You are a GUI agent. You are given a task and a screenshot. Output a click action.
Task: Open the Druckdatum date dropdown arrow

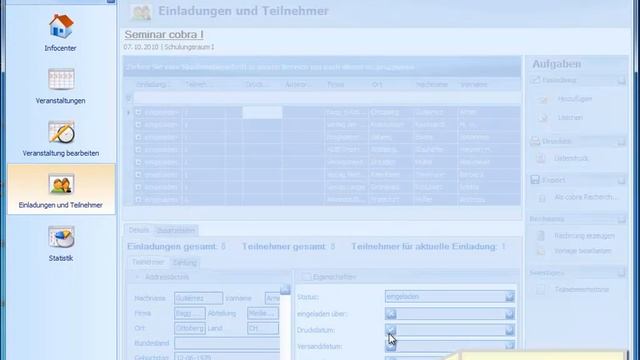pyautogui.click(x=509, y=330)
